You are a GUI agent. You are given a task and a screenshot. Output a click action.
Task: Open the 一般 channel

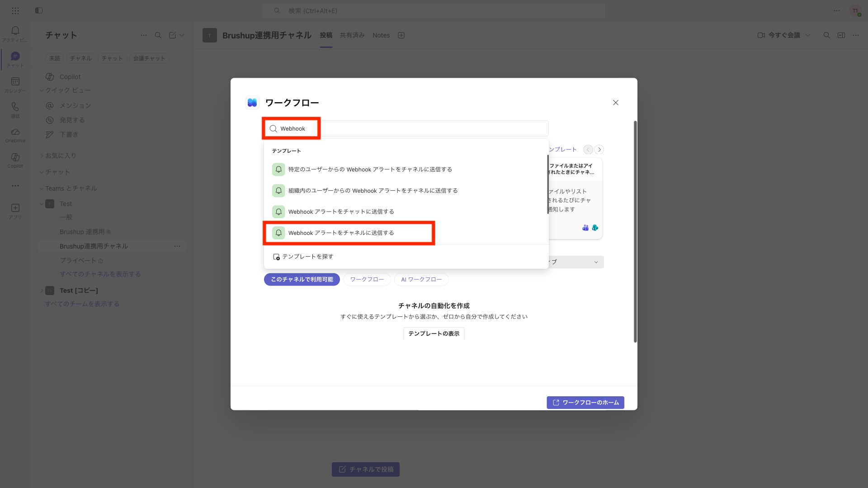pos(66,217)
